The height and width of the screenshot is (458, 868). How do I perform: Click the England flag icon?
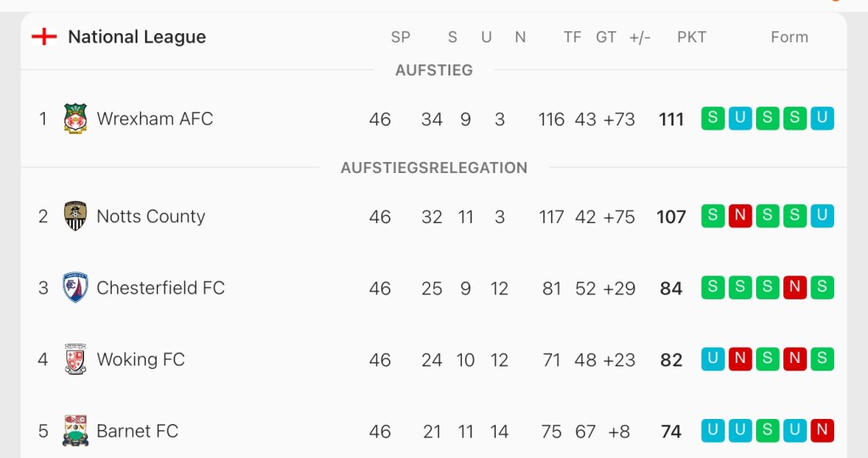pyautogui.click(x=44, y=36)
